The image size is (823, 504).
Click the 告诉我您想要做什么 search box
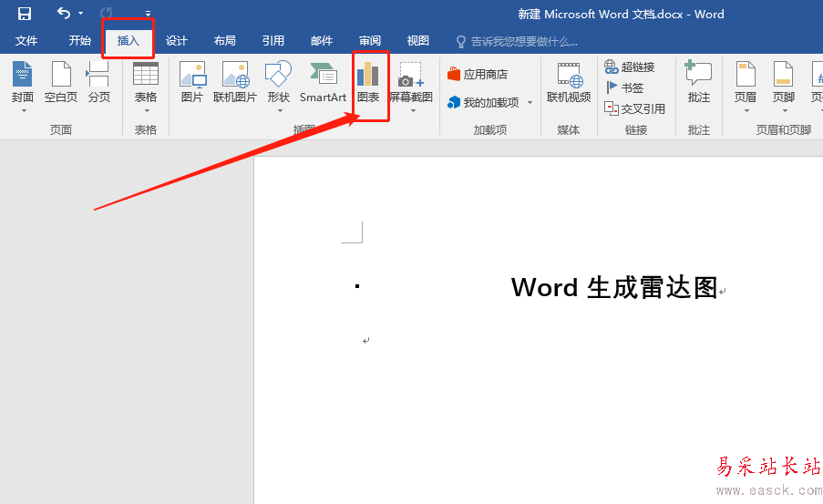517,42
